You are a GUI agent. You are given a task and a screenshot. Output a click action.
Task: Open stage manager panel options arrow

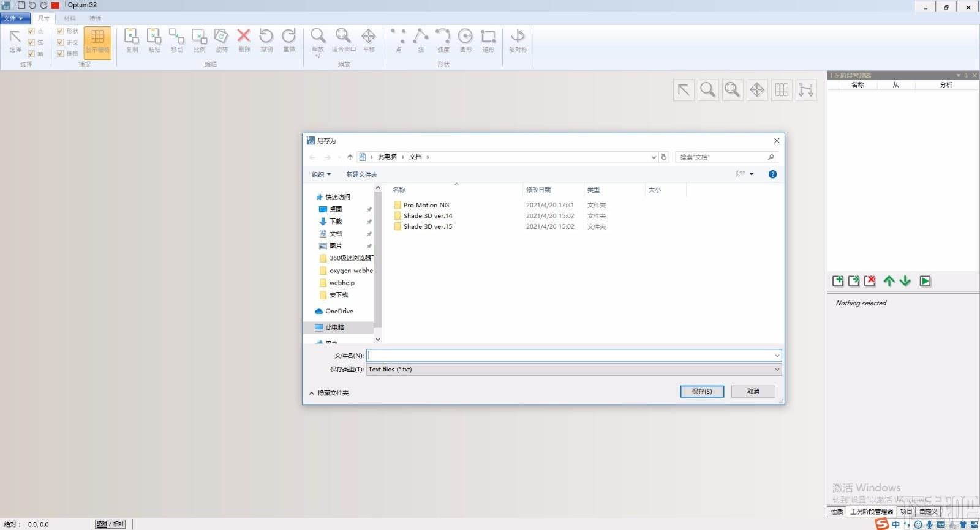click(x=959, y=75)
